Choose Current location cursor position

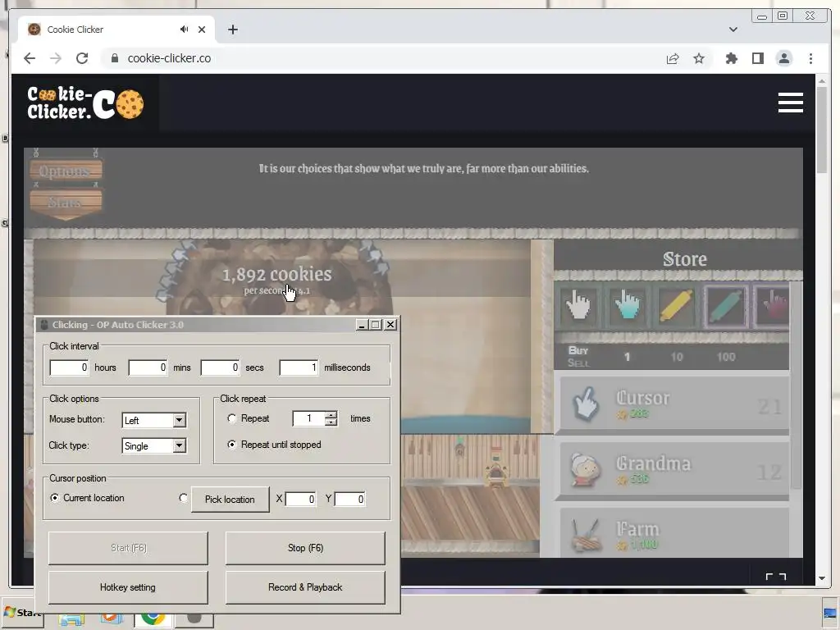click(x=54, y=498)
